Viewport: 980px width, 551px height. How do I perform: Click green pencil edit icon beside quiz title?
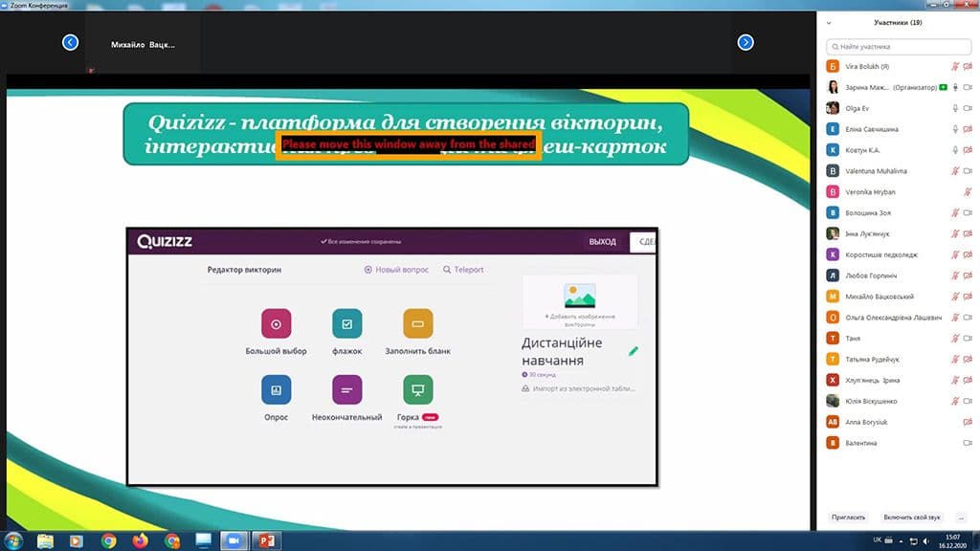(x=634, y=351)
